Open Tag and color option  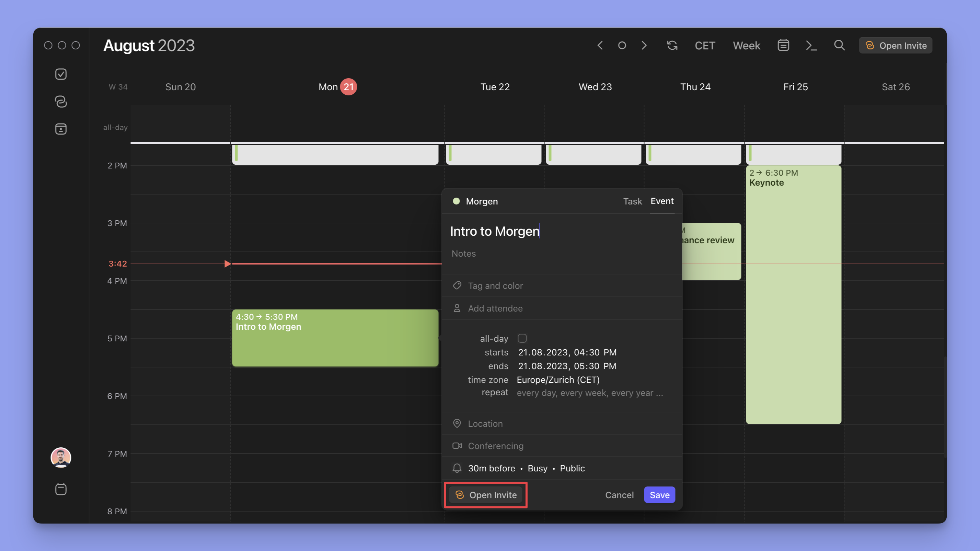(562, 285)
